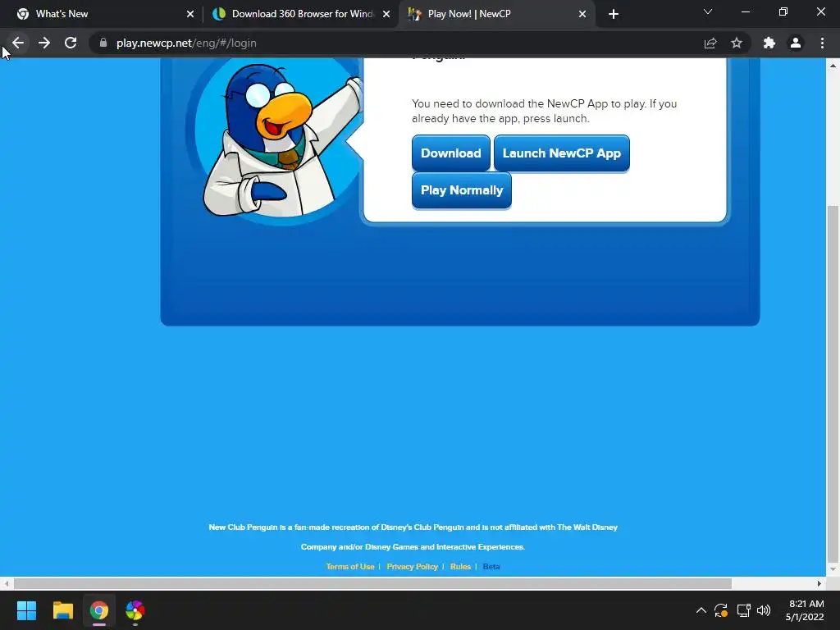
Task: Open the Privacy Policy link
Action: coord(412,566)
